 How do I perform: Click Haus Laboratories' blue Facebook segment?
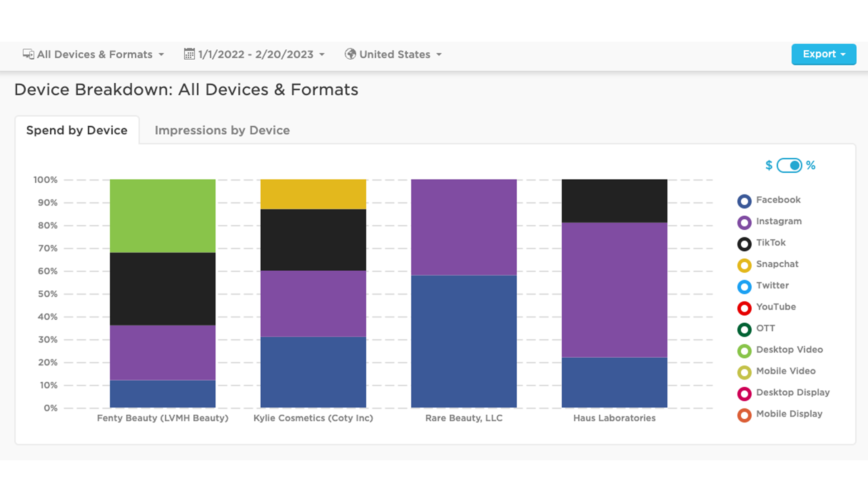click(x=615, y=383)
